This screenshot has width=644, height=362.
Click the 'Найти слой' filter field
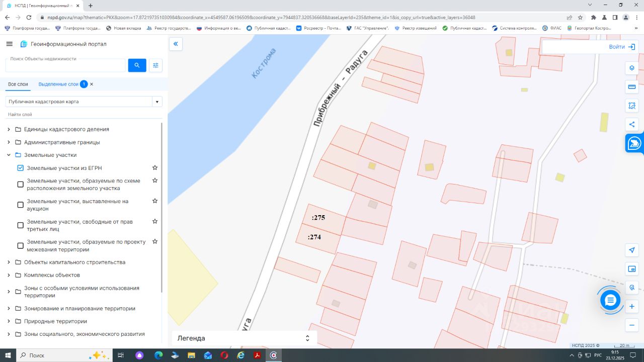tap(84, 115)
